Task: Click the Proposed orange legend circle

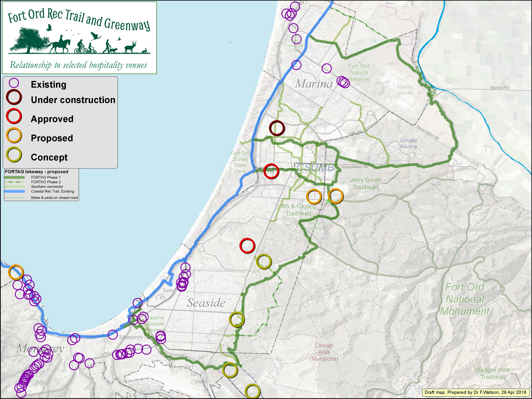Action: pyautogui.click(x=14, y=135)
